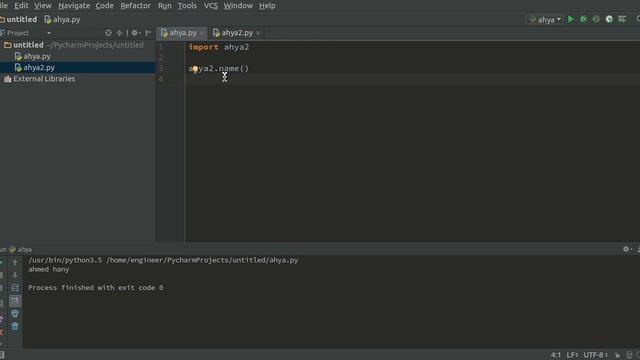Screen dimensions: 640x360
Task: Open the Edit menu
Action: (x=21, y=6)
